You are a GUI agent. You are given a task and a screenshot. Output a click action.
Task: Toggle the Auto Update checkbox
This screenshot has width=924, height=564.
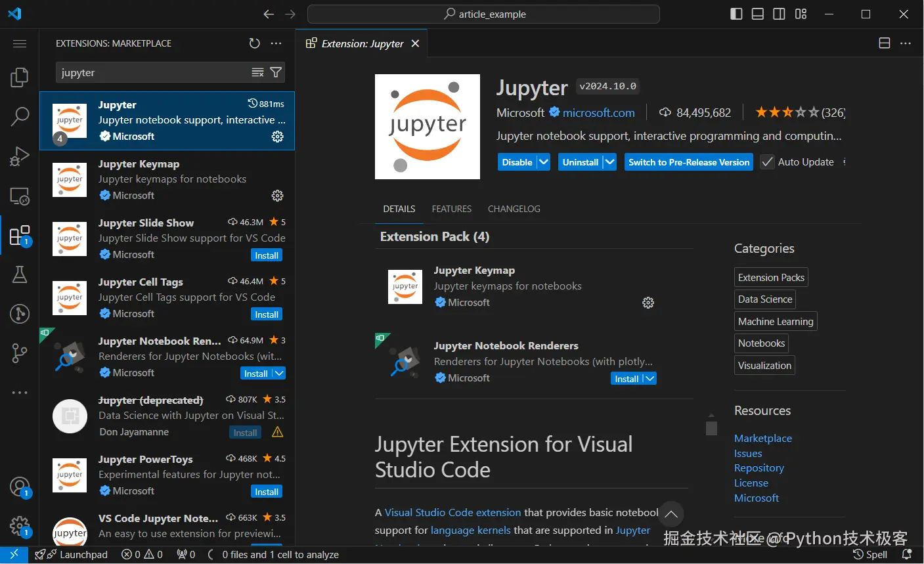pos(767,162)
